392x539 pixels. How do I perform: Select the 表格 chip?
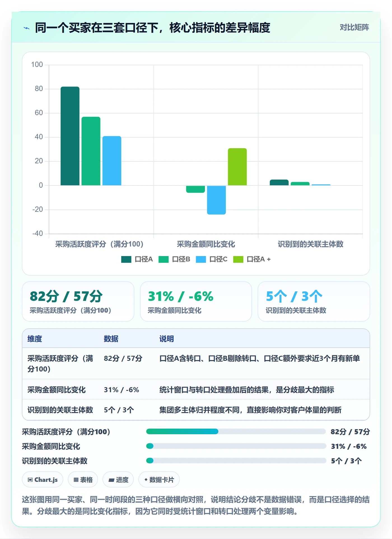83,480
